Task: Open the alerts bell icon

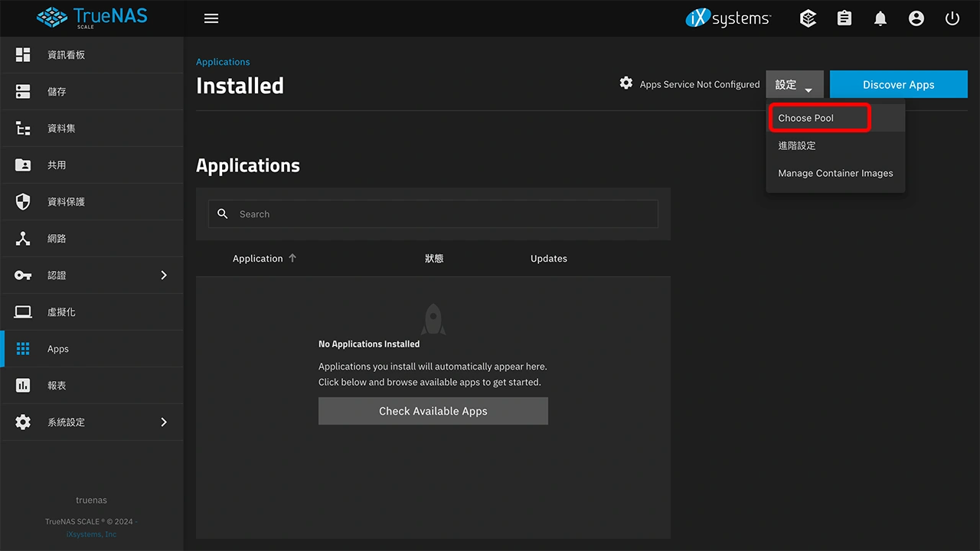Action: [x=880, y=18]
